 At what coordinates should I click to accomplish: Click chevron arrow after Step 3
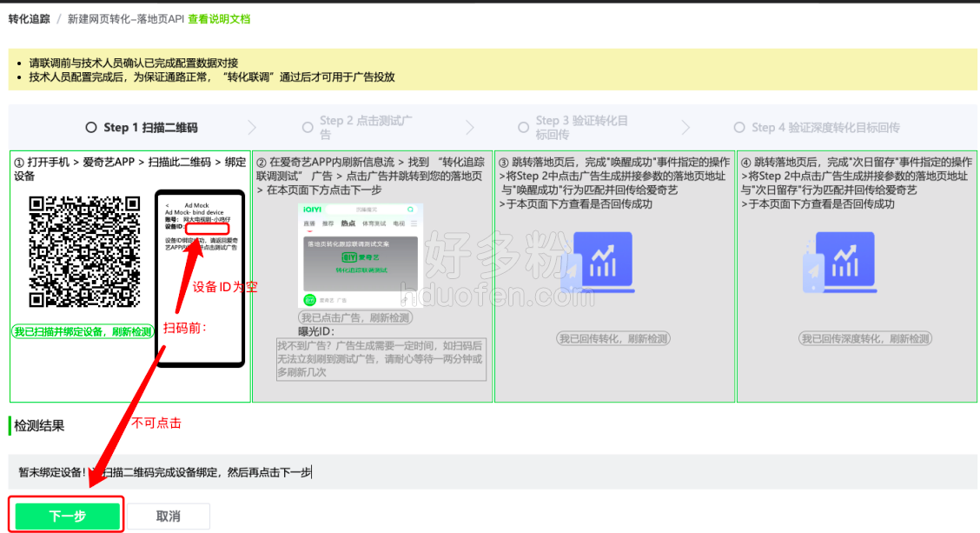(685, 128)
